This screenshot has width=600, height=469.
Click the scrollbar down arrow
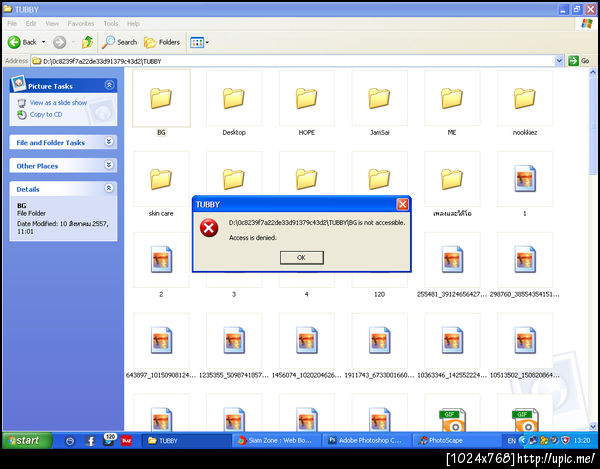[593, 426]
